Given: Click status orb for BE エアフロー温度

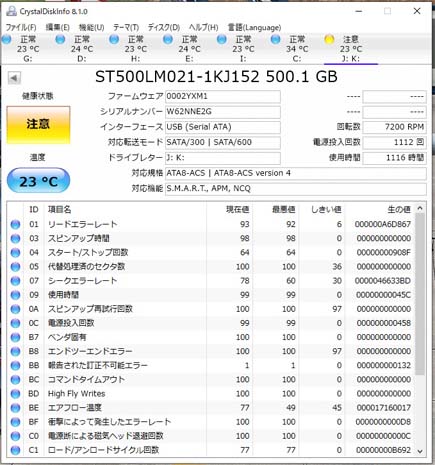Looking at the screenshot, I should (15, 408).
